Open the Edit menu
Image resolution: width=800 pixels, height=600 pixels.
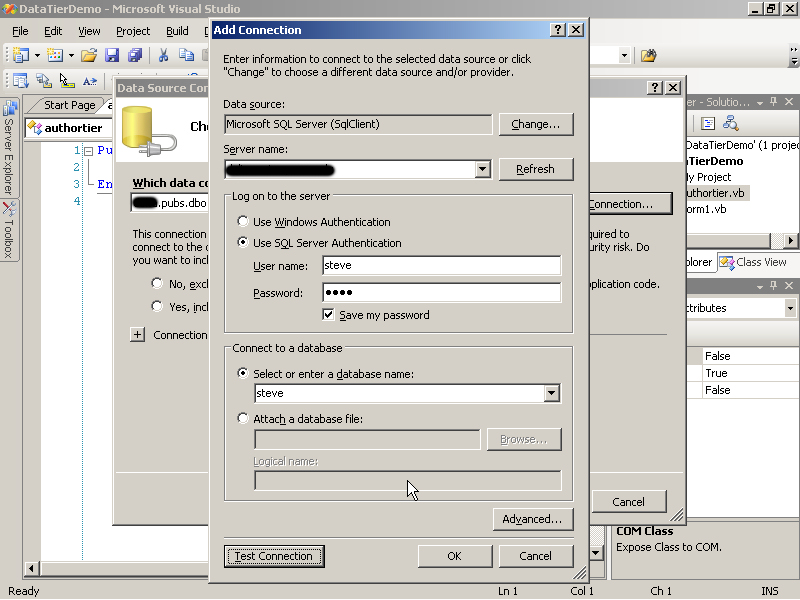(53, 31)
